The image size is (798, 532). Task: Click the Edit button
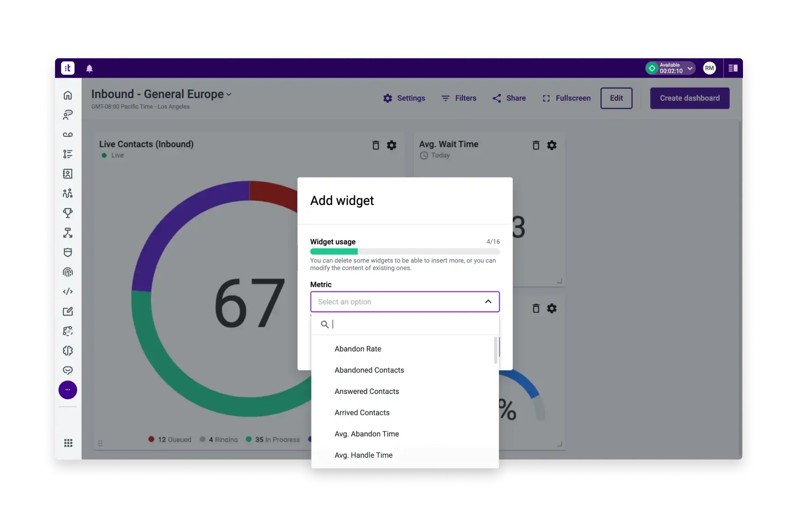[x=616, y=98]
